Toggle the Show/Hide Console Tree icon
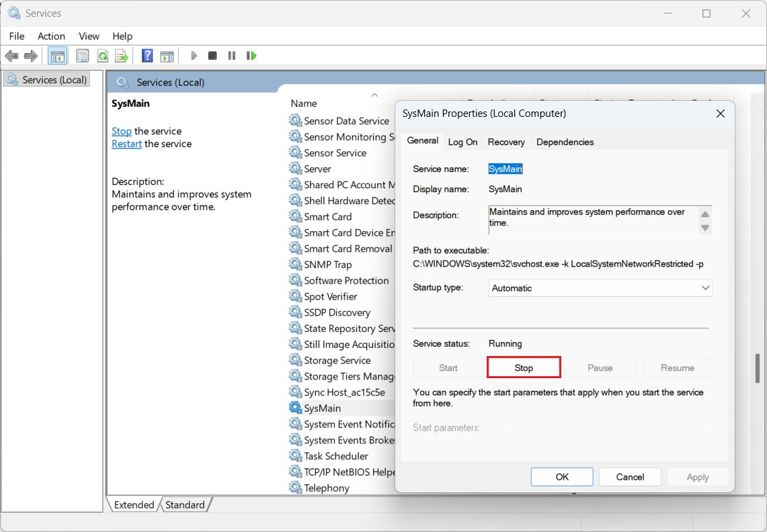 tap(58, 56)
